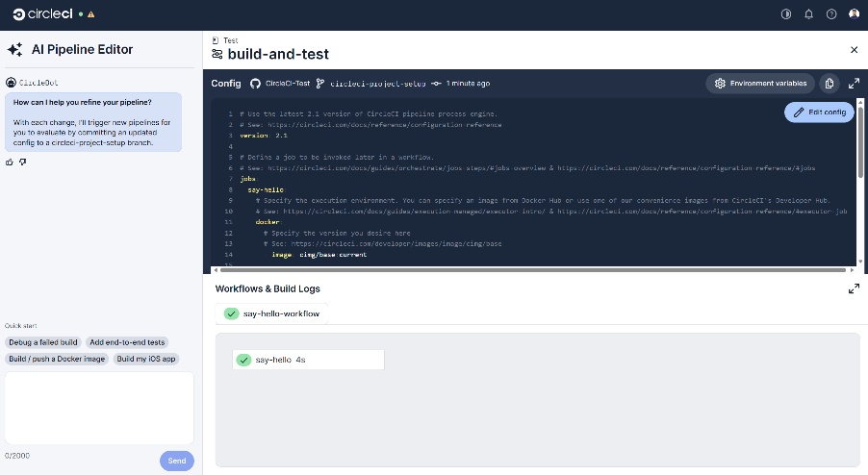Screen dimensions: 868x475
Task: Click the scroll-down arrow of the config
Action: click(860, 262)
